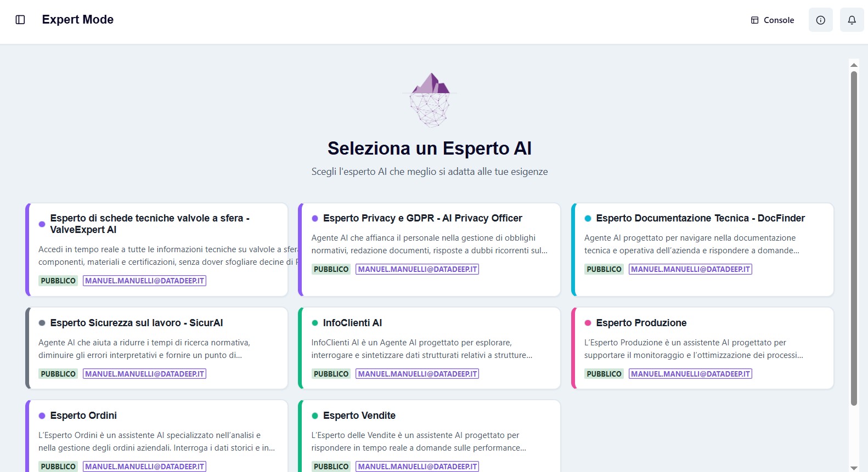Click description 'InfoClienti AI è un Agente AI'

point(422,349)
